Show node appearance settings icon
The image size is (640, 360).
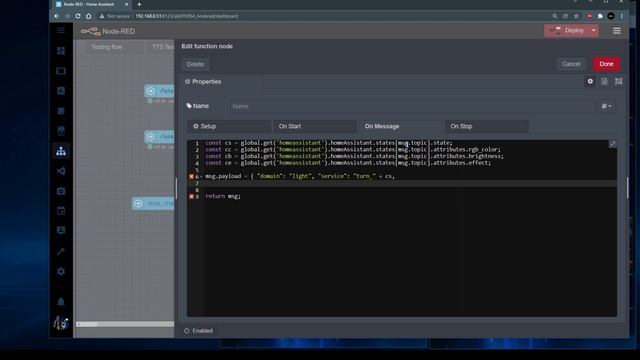pos(619,82)
